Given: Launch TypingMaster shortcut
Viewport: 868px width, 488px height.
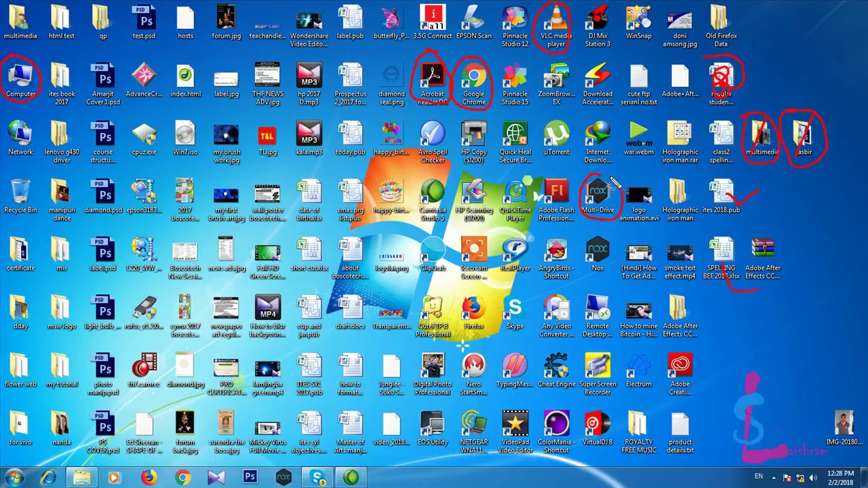Looking at the screenshot, I should (x=515, y=371).
